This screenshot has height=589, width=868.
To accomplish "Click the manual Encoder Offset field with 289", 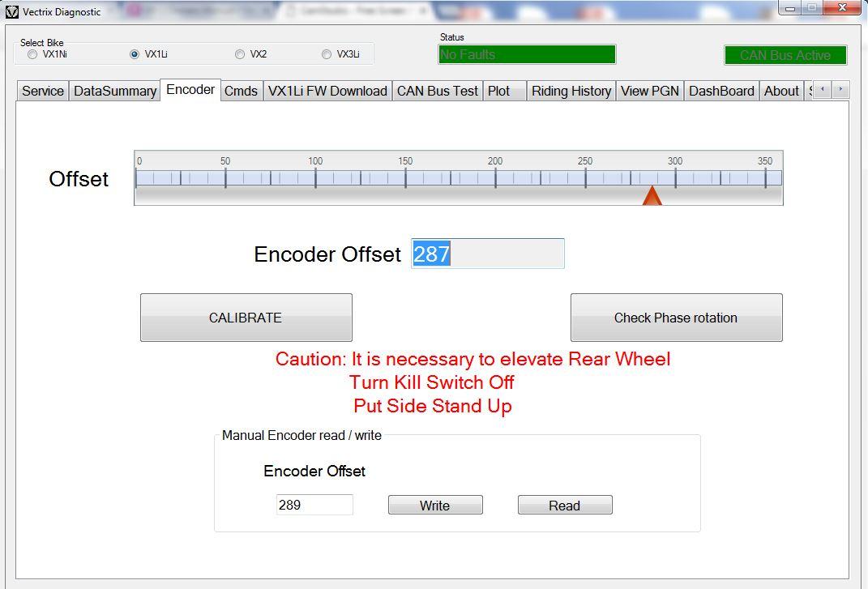I will [314, 505].
